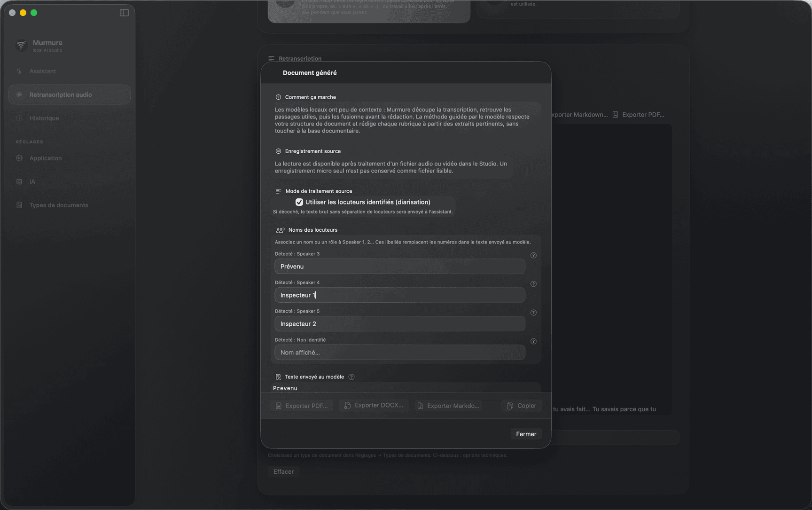
Task: Click the Speaker 5 name field
Action: 400,324
